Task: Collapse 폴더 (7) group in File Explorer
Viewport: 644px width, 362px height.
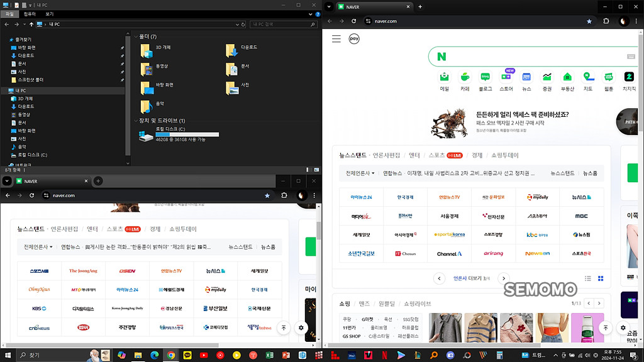Action: [x=136, y=36]
